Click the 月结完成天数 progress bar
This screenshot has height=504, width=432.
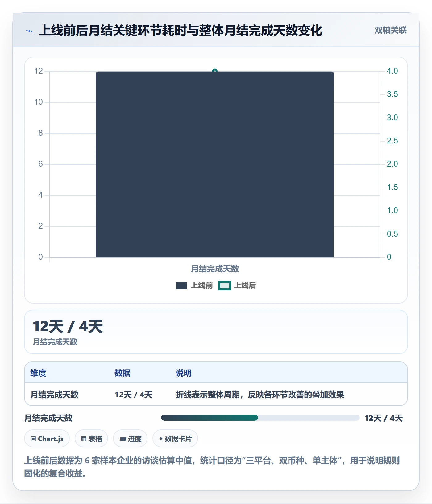pyautogui.click(x=260, y=418)
